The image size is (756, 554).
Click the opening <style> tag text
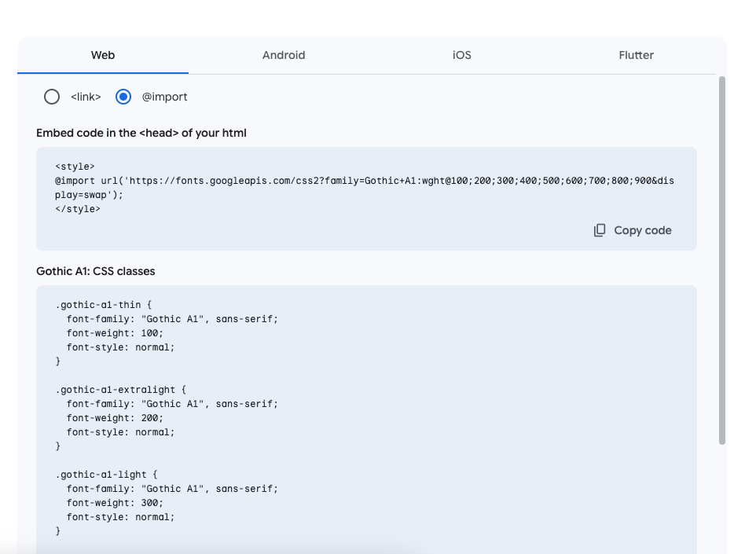pyautogui.click(x=75, y=167)
